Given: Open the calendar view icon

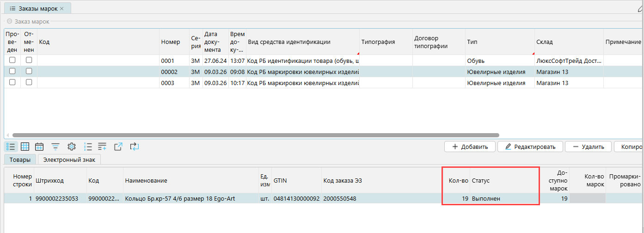Looking at the screenshot, I should (39, 147).
